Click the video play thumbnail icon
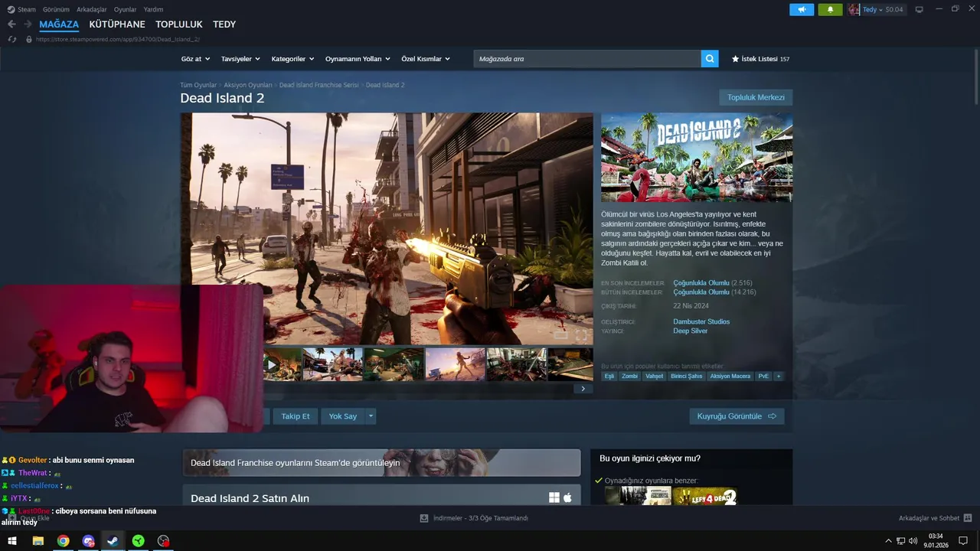The width and height of the screenshot is (980, 551). [x=271, y=365]
